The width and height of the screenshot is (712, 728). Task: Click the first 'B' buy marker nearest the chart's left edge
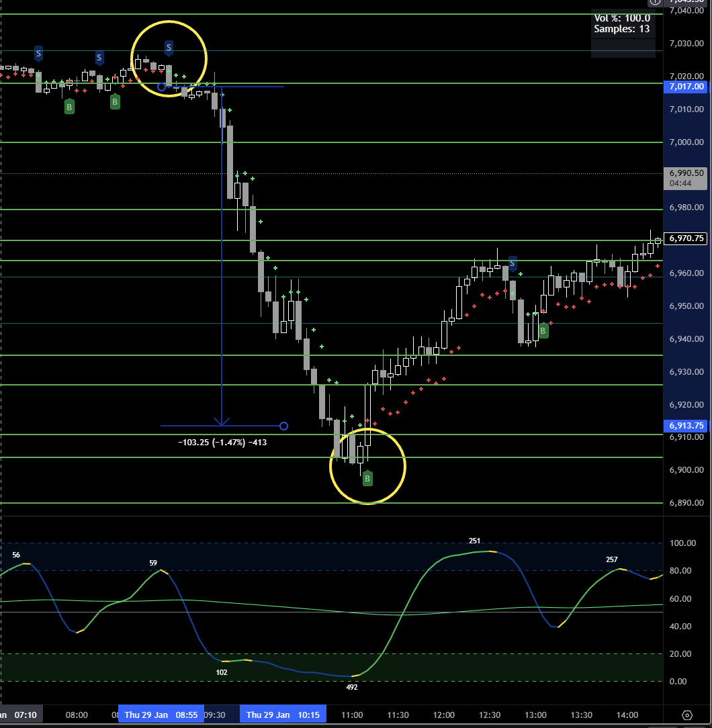[x=69, y=107]
